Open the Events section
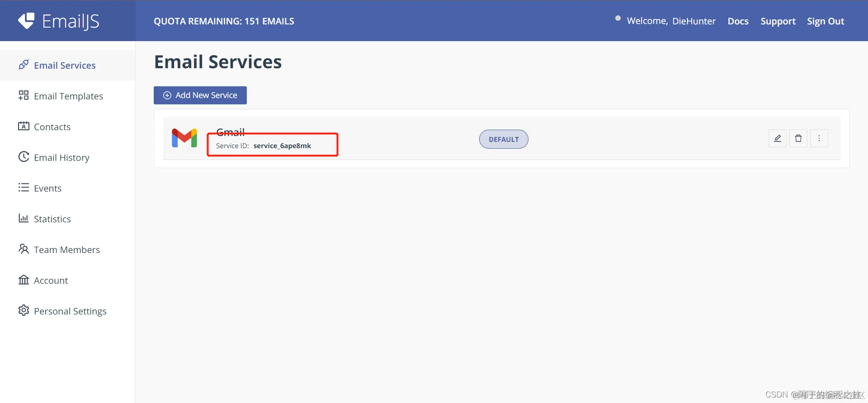 [68, 188]
